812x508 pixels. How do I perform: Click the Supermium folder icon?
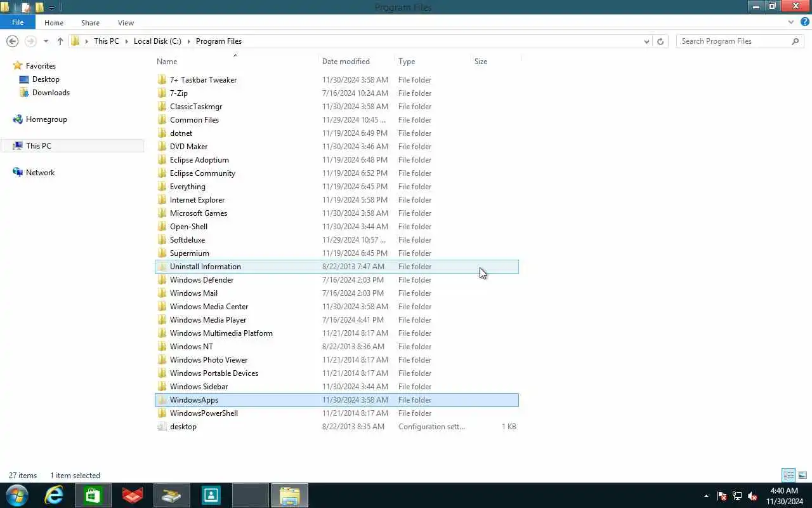click(x=162, y=253)
